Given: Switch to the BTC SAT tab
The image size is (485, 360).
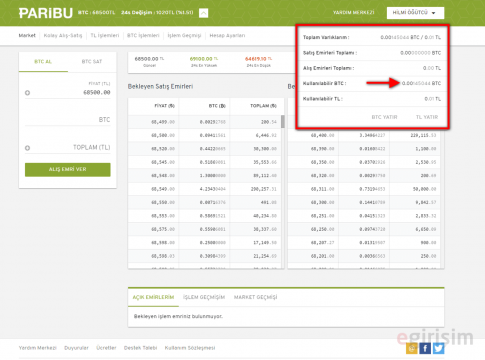Looking at the screenshot, I should pos(92,62).
